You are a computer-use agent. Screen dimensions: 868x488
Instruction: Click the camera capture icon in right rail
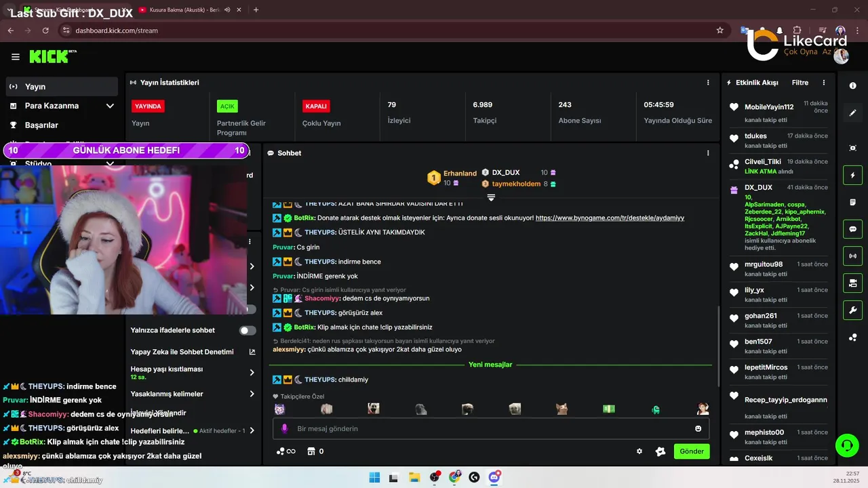coord(853,148)
